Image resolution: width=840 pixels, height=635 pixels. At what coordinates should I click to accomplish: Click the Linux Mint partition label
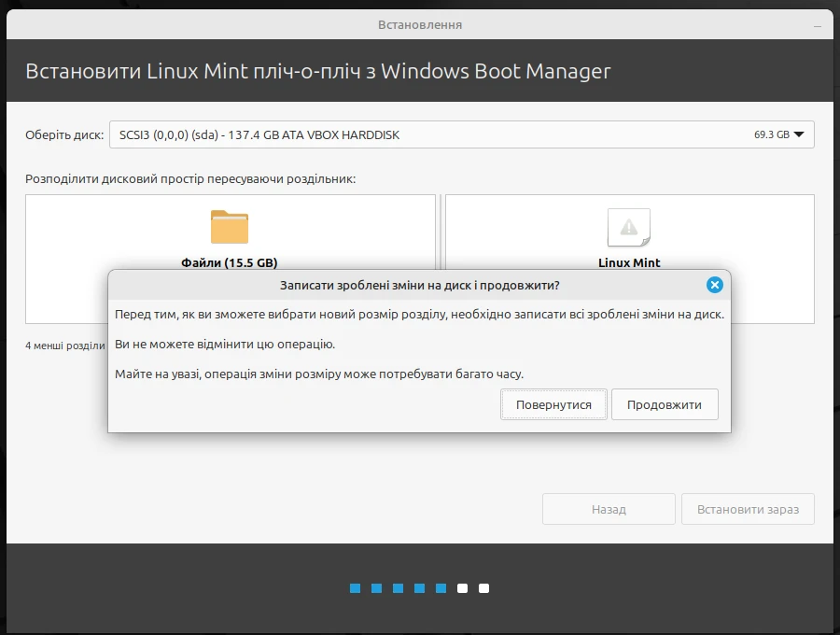click(x=629, y=262)
